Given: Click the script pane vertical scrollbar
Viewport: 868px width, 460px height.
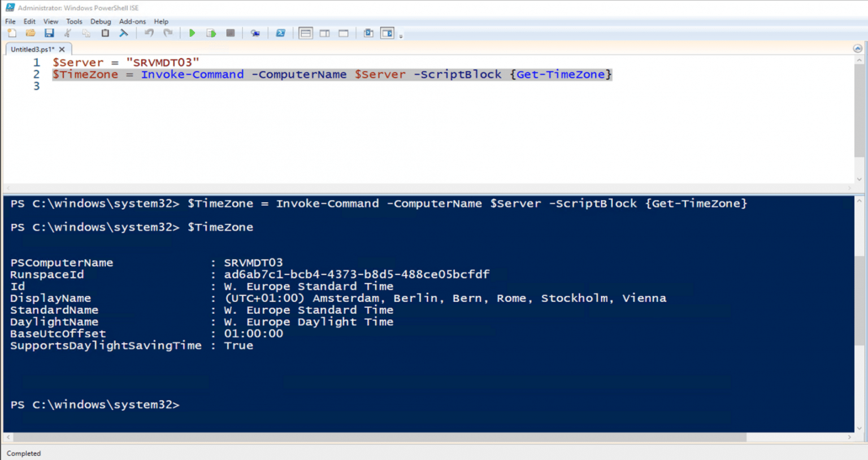Looking at the screenshot, I should point(859,110).
